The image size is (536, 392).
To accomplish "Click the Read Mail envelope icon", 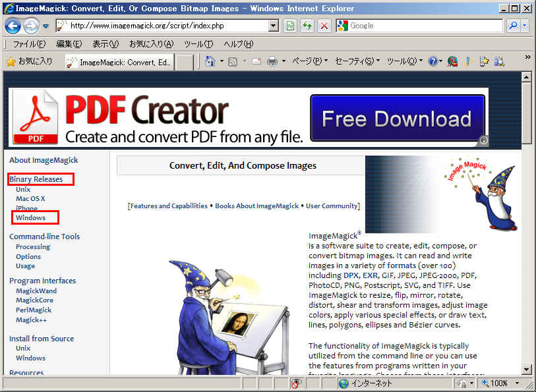I will tap(256, 61).
